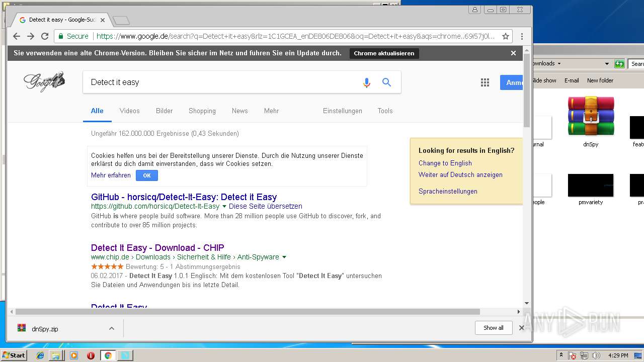Open File Explorer from taskbar
The image size is (644, 362).
pyautogui.click(x=56, y=355)
